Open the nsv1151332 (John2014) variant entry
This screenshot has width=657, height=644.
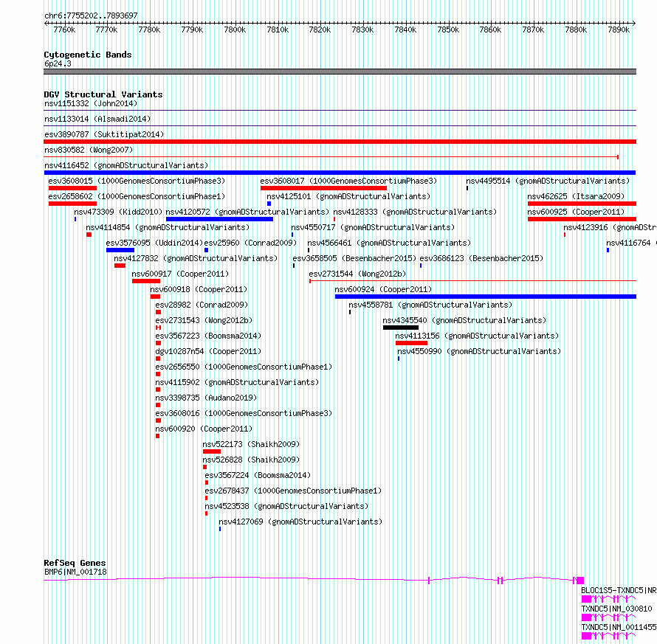pyautogui.click(x=91, y=103)
